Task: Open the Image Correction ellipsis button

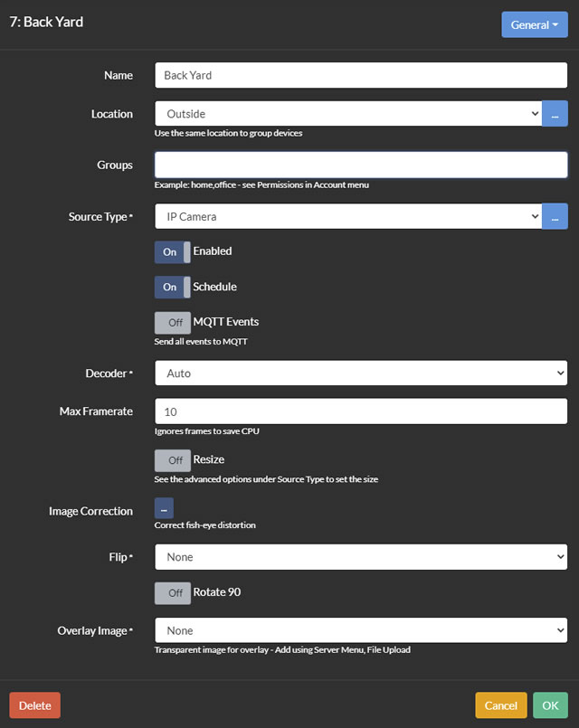Action: click(x=164, y=509)
